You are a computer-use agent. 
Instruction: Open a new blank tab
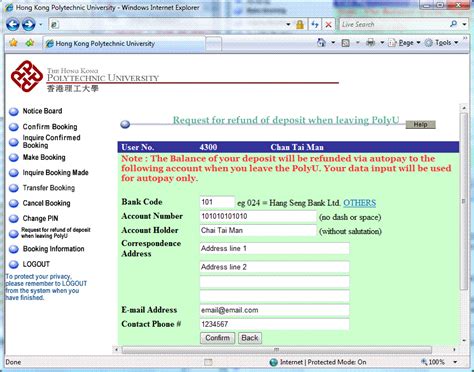213,44
